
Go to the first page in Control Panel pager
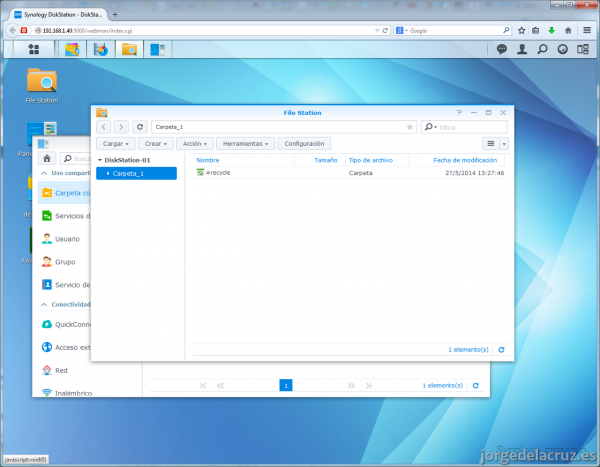[203, 385]
